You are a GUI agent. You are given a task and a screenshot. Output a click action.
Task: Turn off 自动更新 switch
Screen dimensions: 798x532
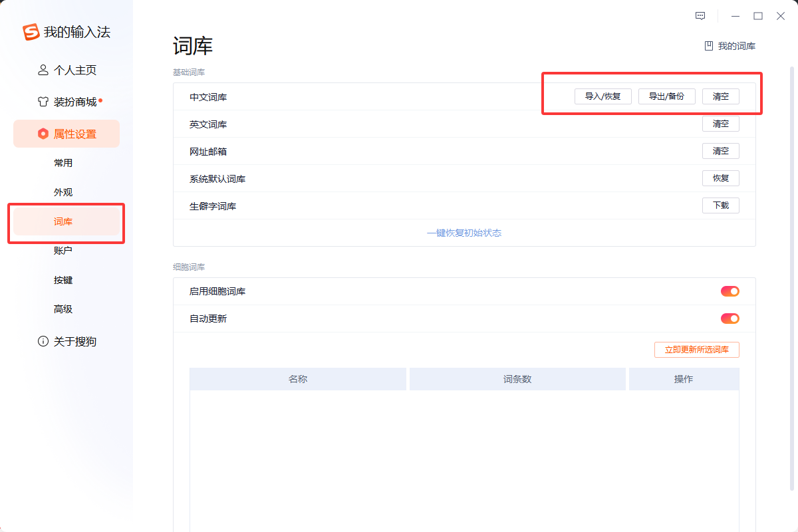coord(730,319)
